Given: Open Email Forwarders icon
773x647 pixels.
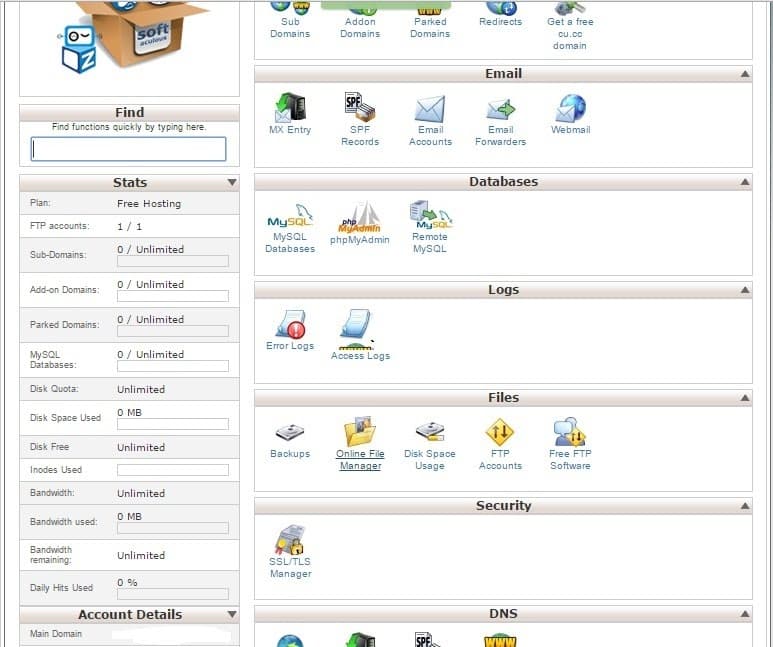Looking at the screenshot, I should [x=500, y=109].
